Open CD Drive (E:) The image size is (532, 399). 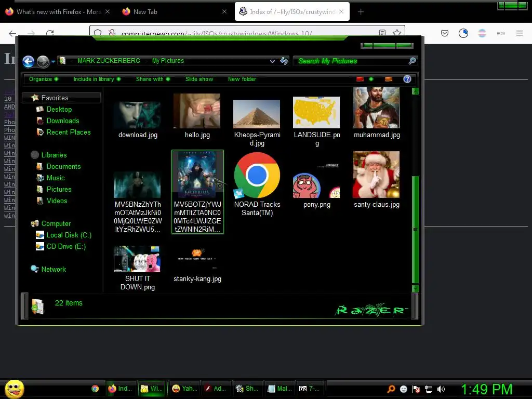(66, 247)
